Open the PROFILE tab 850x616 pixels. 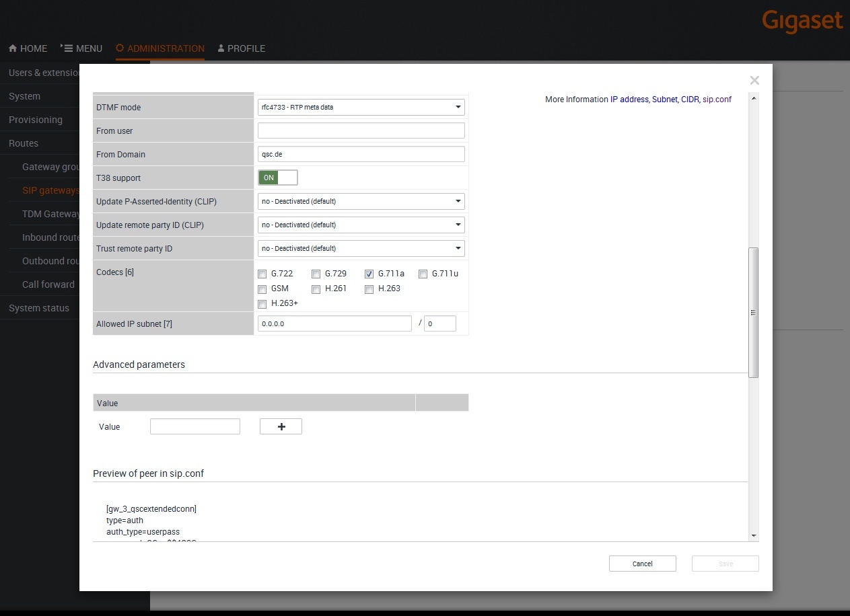click(x=242, y=48)
